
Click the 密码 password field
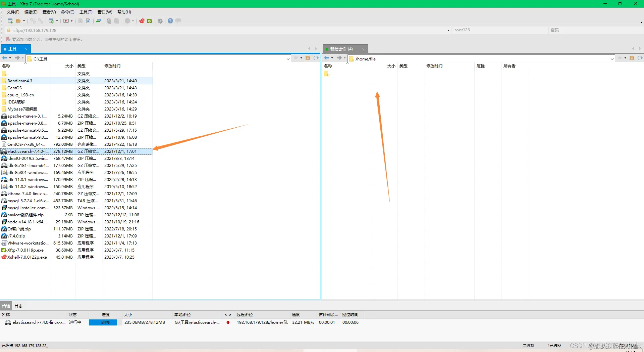coord(596,30)
